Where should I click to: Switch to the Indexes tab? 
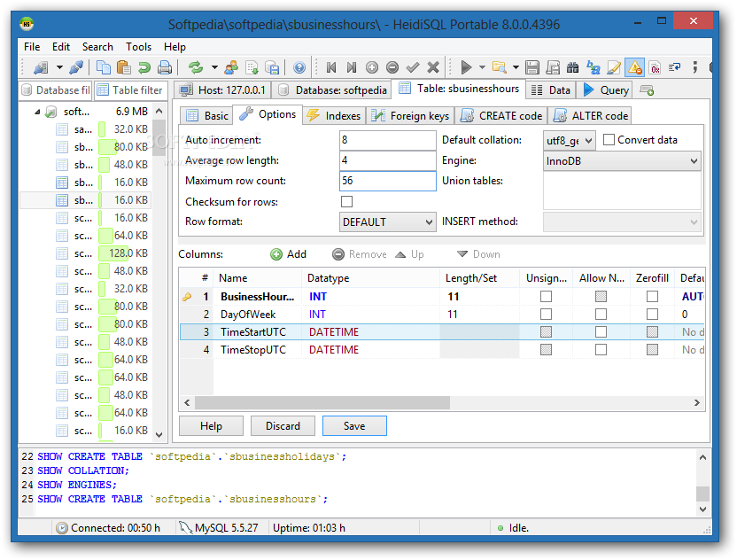pyautogui.click(x=334, y=116)
